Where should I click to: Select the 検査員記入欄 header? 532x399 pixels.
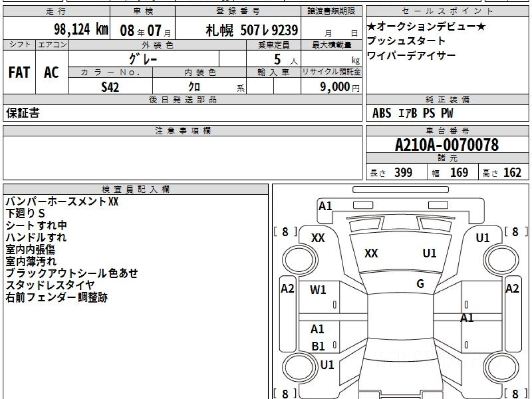click(135, 189)
